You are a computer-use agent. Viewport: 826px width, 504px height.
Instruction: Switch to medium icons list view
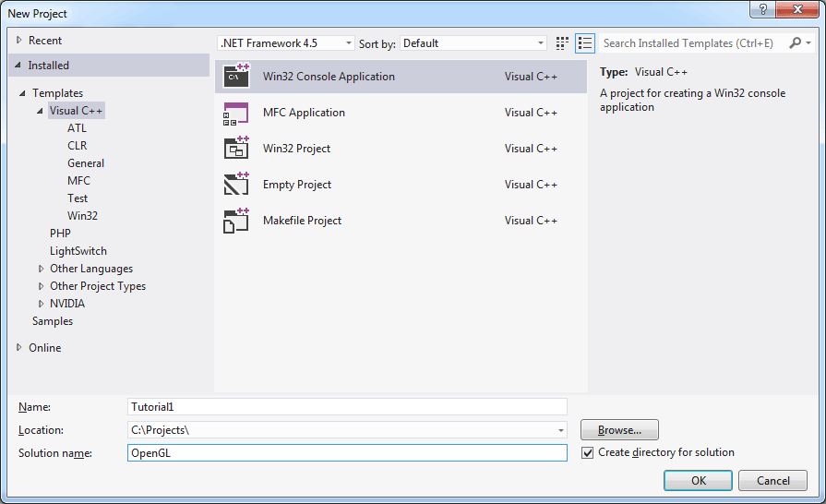(x=585, y=43)
